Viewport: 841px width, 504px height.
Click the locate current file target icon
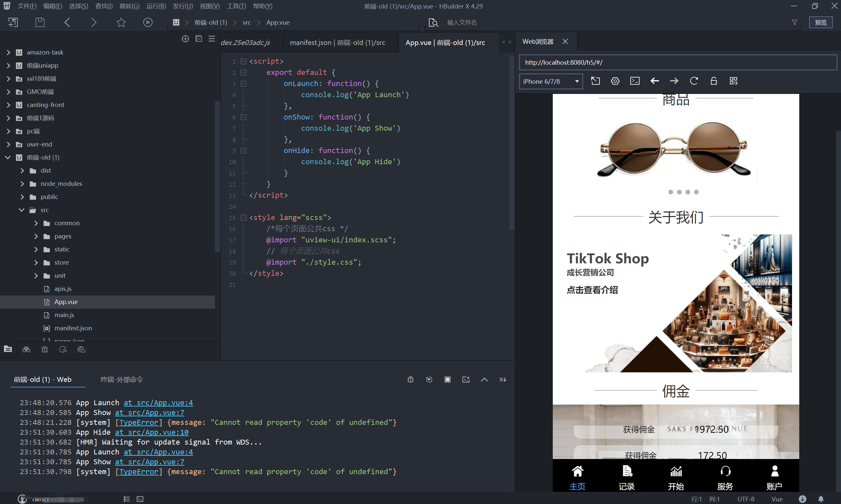185,39
